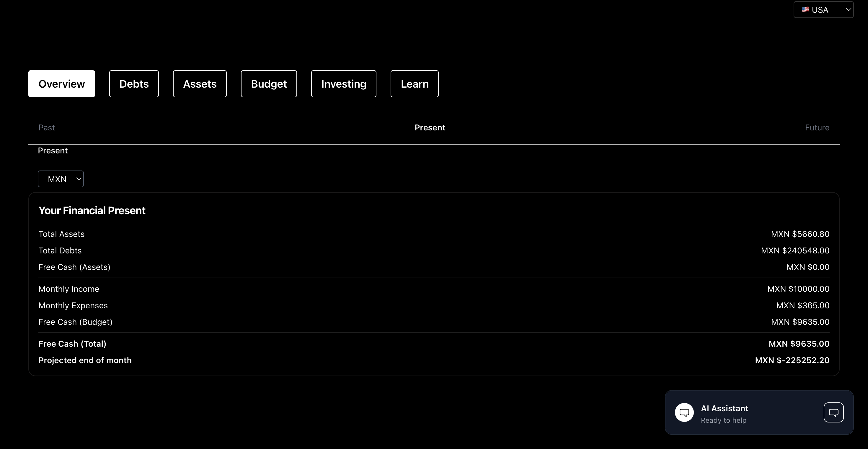Screen dimensions: 868x449
Task: Click the MXN $10000.00 income value
Action: click(798, 289)
